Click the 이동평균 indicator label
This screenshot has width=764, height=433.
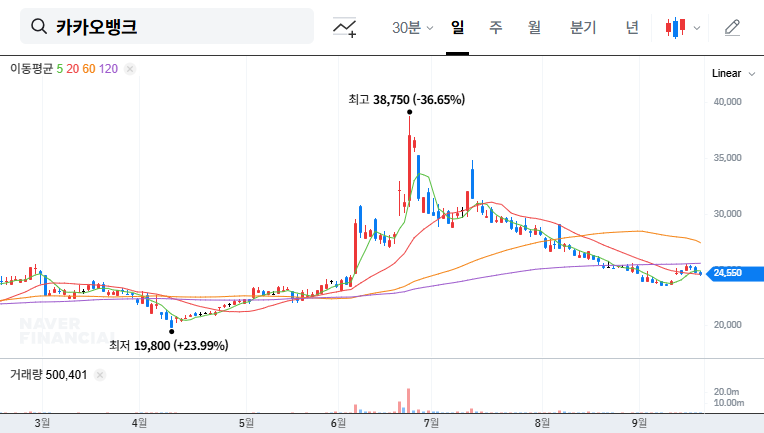31,69
